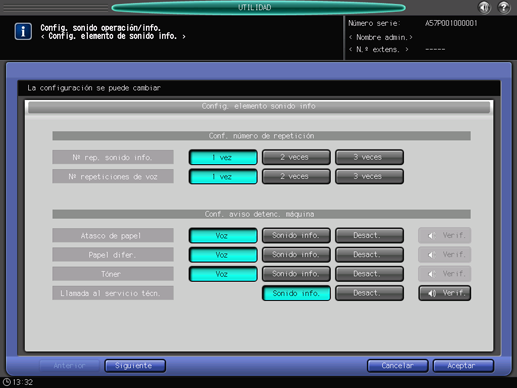Click the 13:32 time display
Screen dimensions: 517x388
pyautogui.click(x=23, y=382)
